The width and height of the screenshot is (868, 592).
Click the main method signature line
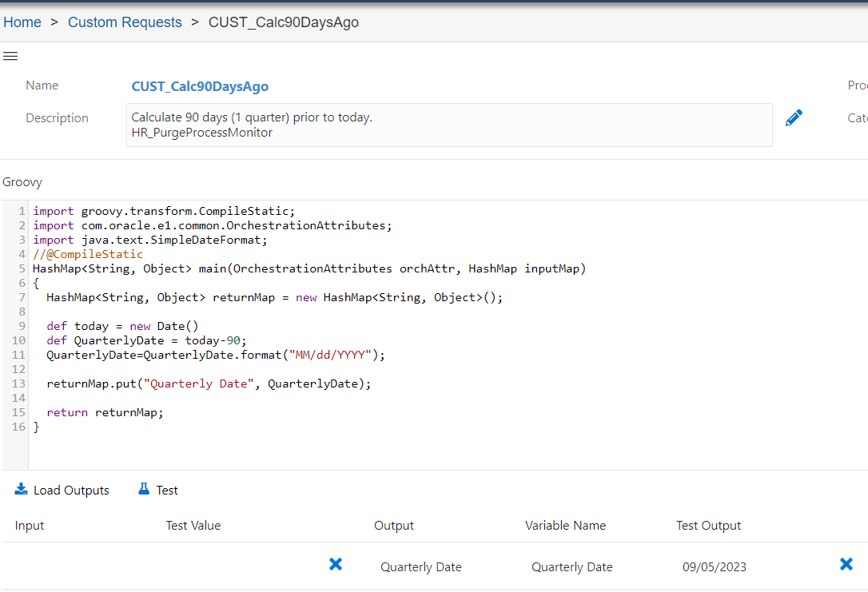tap(309, 269)
